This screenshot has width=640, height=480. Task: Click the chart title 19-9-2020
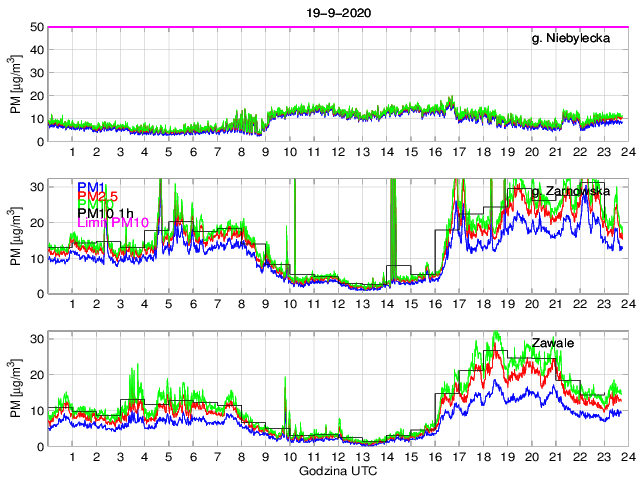[339, 13]
